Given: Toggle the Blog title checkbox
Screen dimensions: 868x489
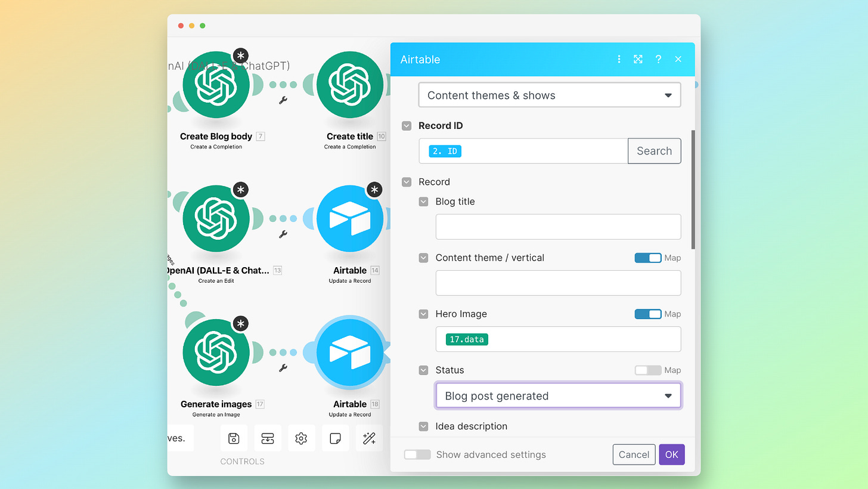Looking at the screenshot, I should [423, 202].
